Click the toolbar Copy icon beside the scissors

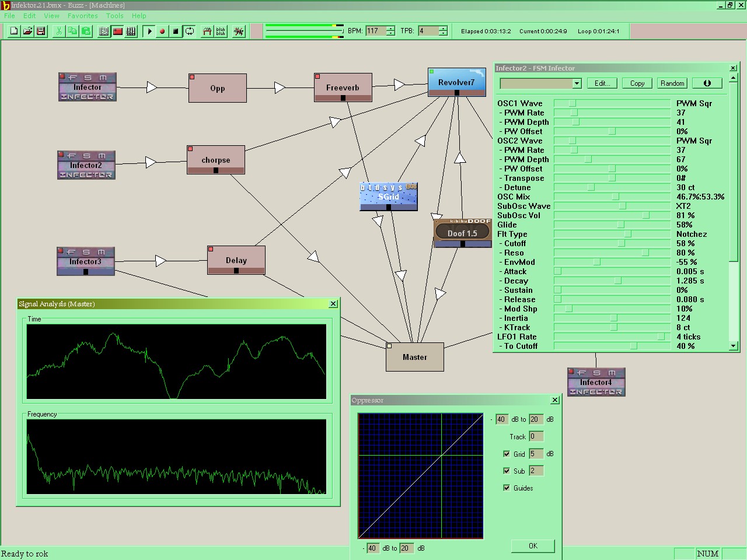[72, 31]
